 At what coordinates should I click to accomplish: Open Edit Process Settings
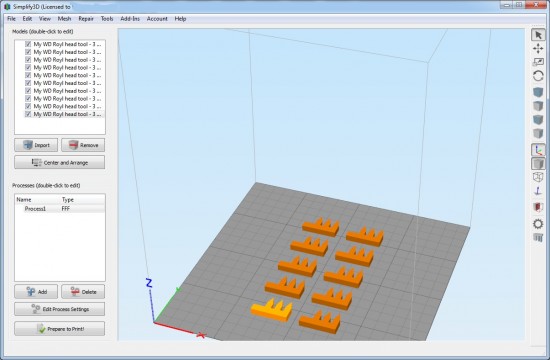click(60, 309)
